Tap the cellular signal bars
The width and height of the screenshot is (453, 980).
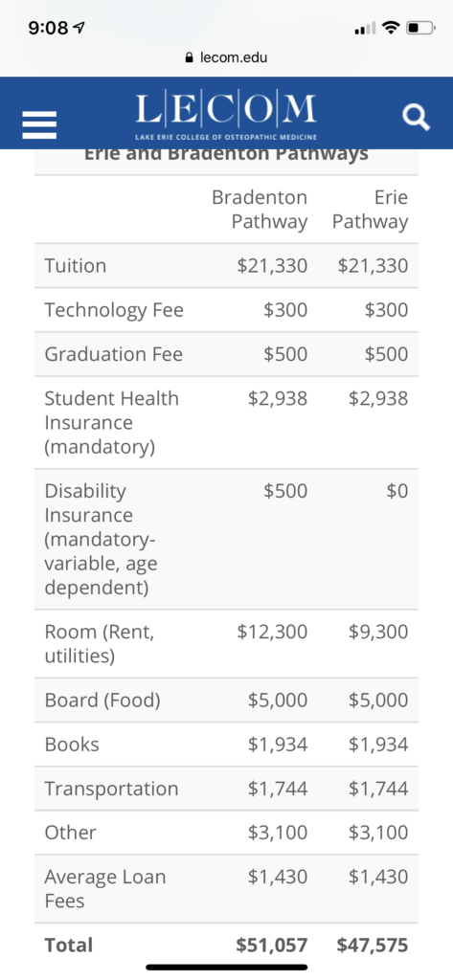tap(367, 29)
